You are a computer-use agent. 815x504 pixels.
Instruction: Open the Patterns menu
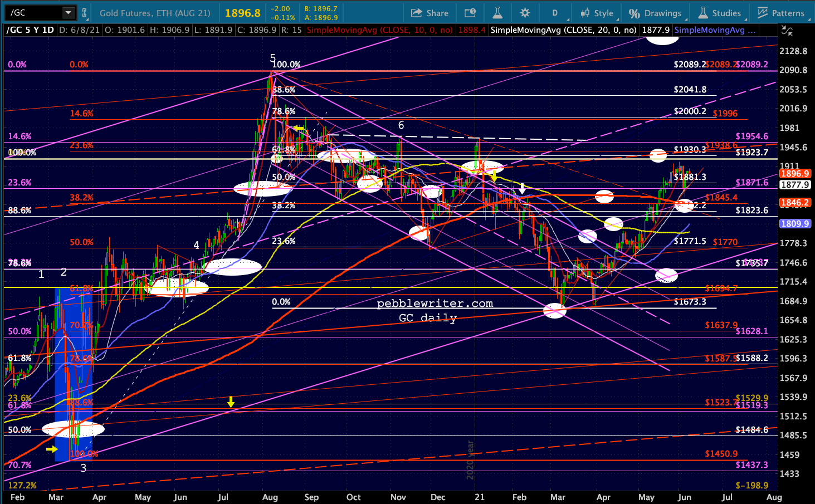[781, 13]
